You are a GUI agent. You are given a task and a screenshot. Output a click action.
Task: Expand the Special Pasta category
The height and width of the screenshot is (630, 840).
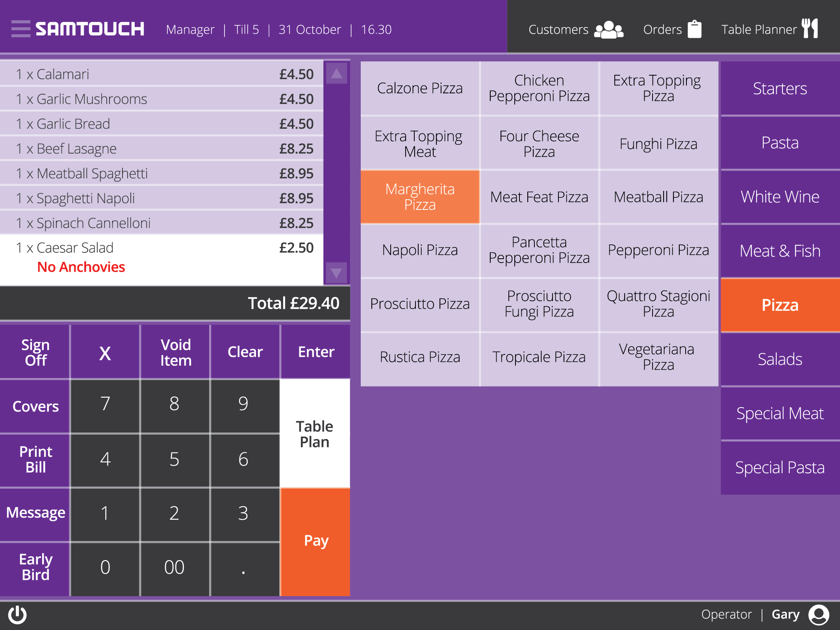click(x=780, y=467)
